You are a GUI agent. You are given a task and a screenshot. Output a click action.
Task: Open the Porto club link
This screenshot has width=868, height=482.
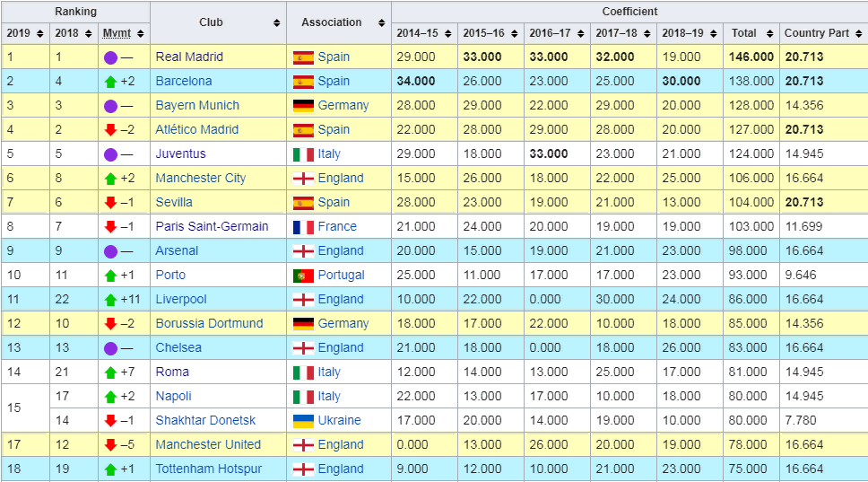click(x=170, y=275)
